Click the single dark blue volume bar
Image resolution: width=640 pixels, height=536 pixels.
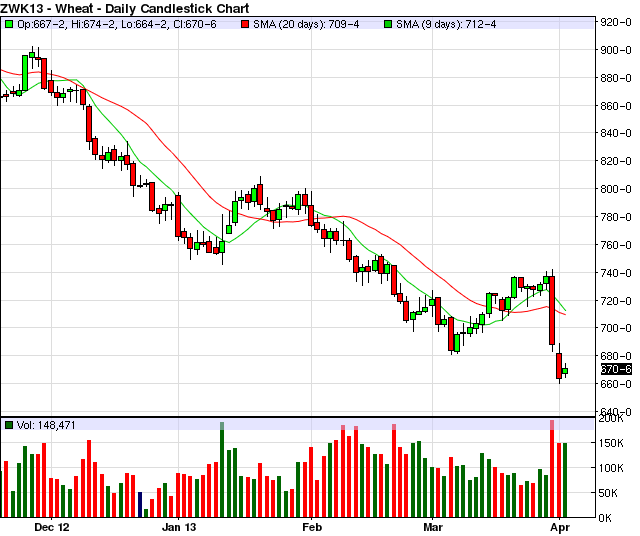coord(140,505)
